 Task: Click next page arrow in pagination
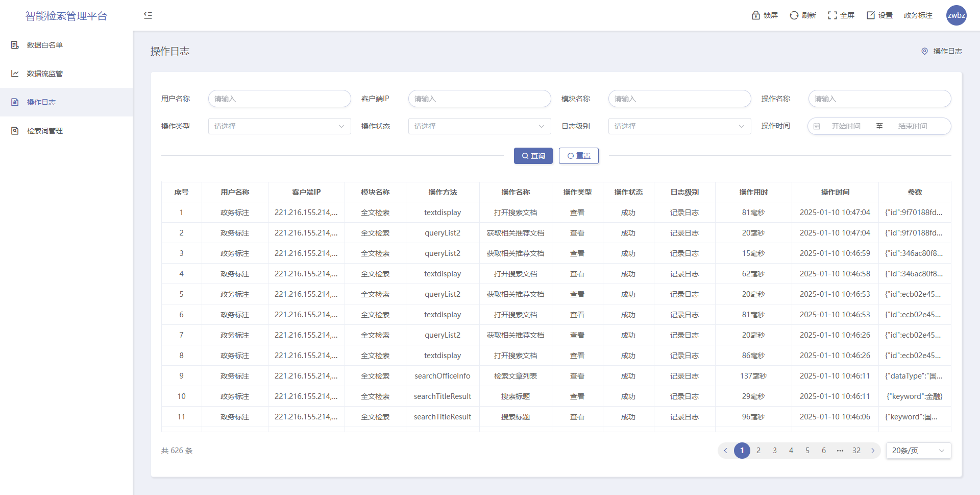pos(873,451)
